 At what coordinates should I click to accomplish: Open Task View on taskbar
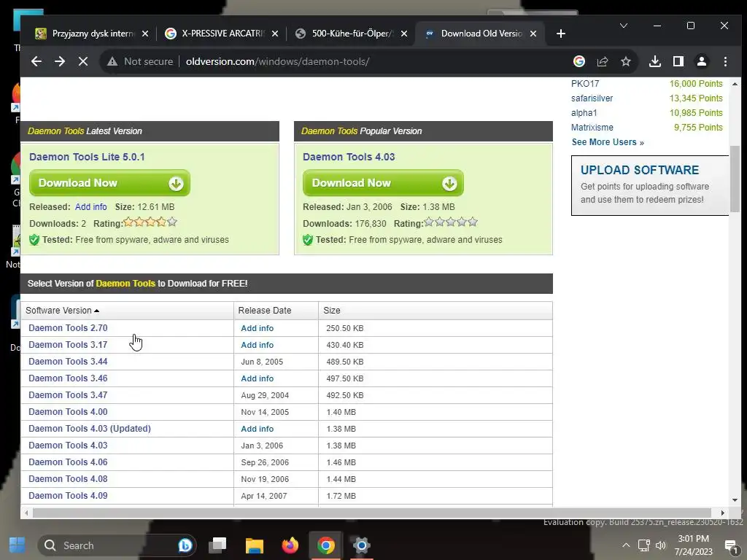tap(217, 545)
